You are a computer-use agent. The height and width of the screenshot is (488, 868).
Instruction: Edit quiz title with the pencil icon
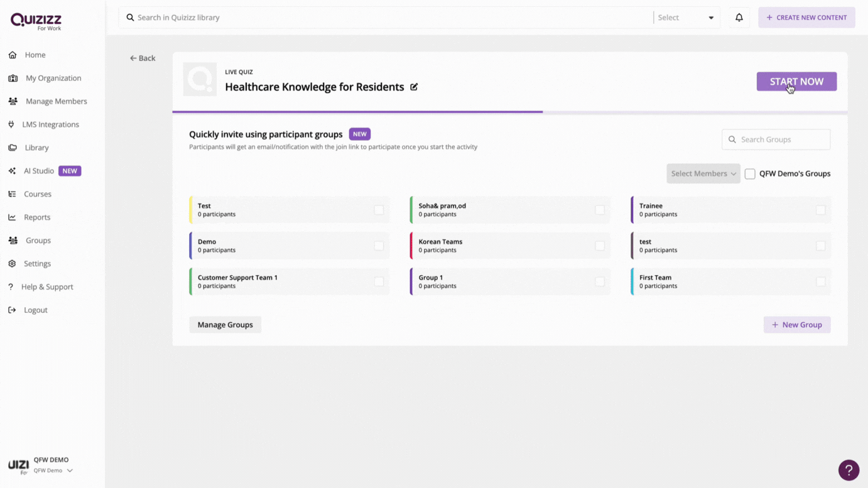pos(414,87)
